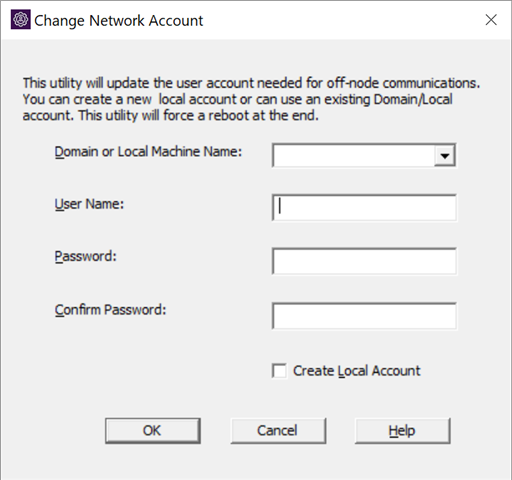Click the Password input field
Viewport: 512px width, 480px height.
coord(364,261)
